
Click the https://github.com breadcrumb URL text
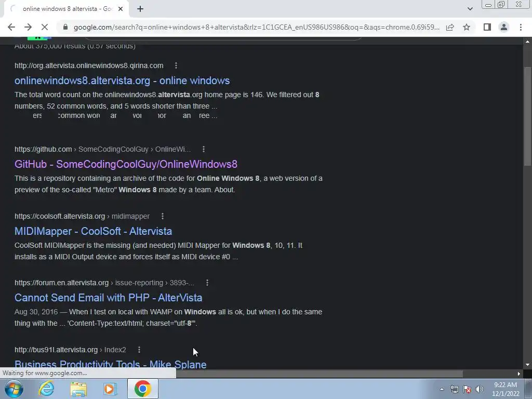pos(102,149)
